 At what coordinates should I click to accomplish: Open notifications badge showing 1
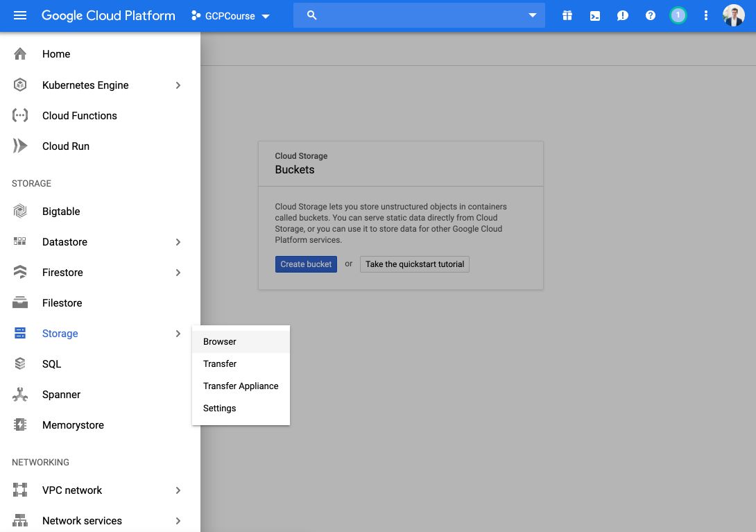click(678, 15)
